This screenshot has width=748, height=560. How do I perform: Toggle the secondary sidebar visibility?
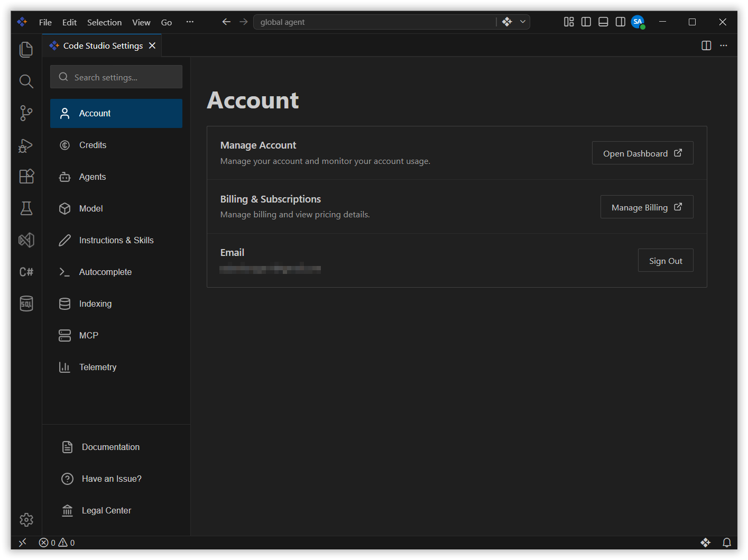click(x=621, y=22)
